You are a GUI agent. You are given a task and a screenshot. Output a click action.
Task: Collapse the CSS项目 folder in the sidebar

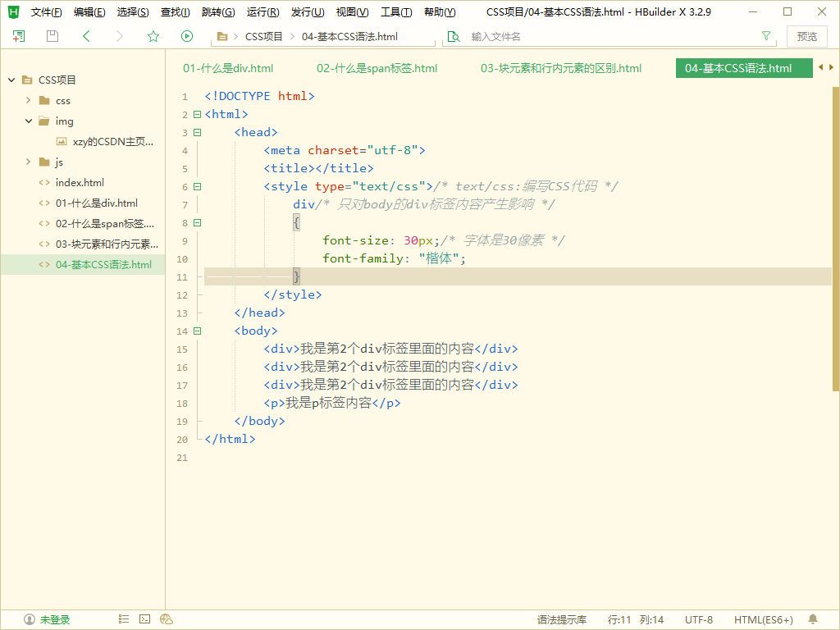coord(11,80)
